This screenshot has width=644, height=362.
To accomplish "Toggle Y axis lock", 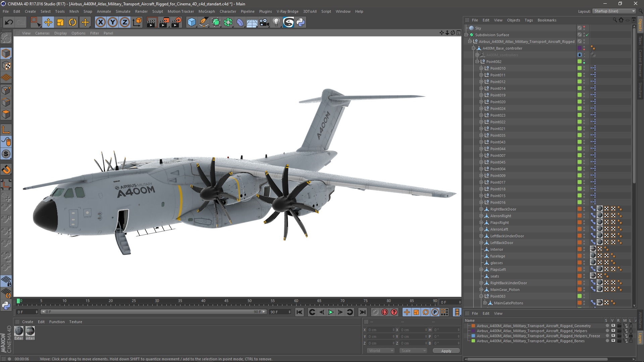I will tap(113, 22).
